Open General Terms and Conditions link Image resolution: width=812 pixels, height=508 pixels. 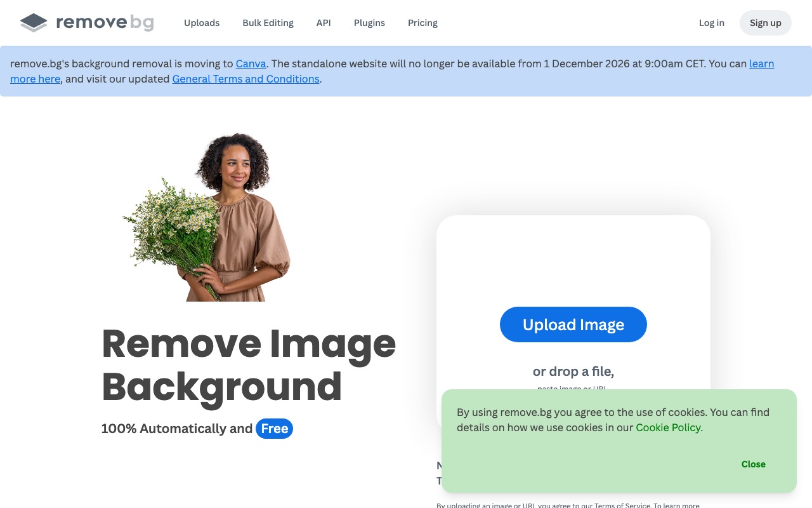[246, 79]
